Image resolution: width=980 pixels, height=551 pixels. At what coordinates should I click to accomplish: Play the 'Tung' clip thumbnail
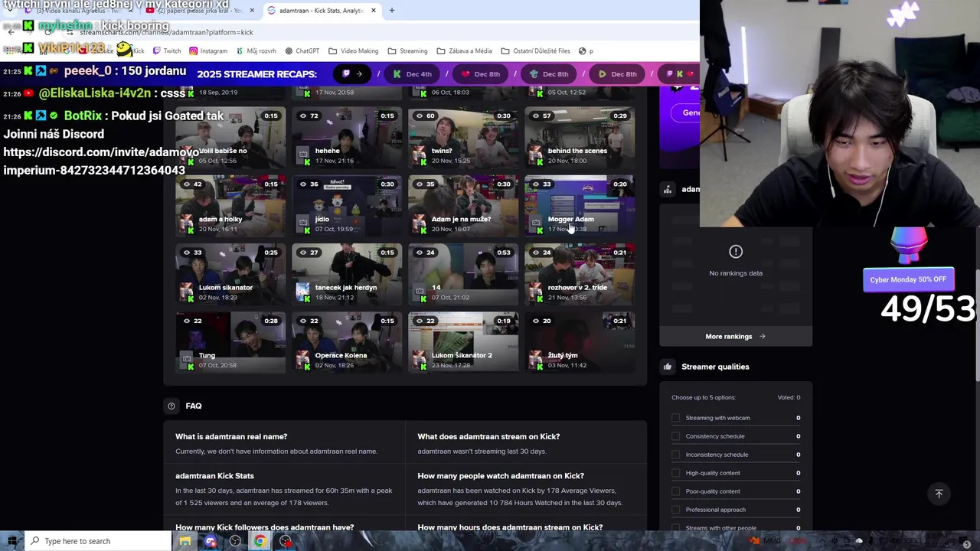tap(230, 343)
